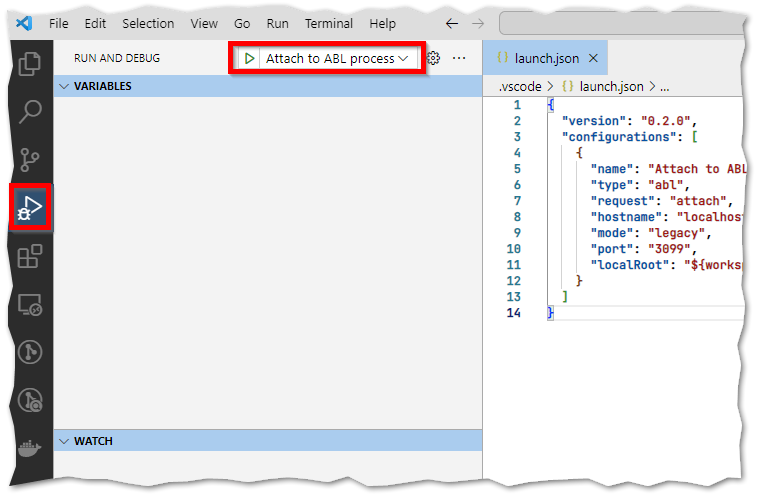
Task: Collapse the VARIABLES section
Action: [66, 87]
